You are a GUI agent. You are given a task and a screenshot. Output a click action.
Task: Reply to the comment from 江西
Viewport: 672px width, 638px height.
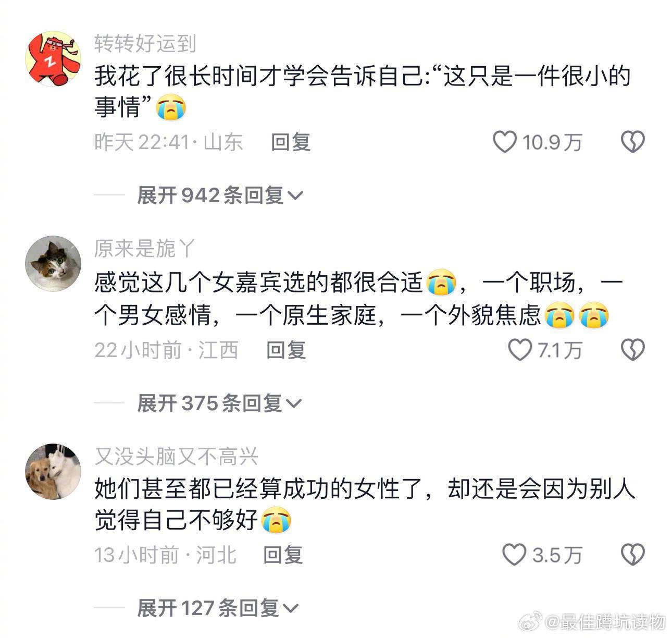click(x=286, y=350)
